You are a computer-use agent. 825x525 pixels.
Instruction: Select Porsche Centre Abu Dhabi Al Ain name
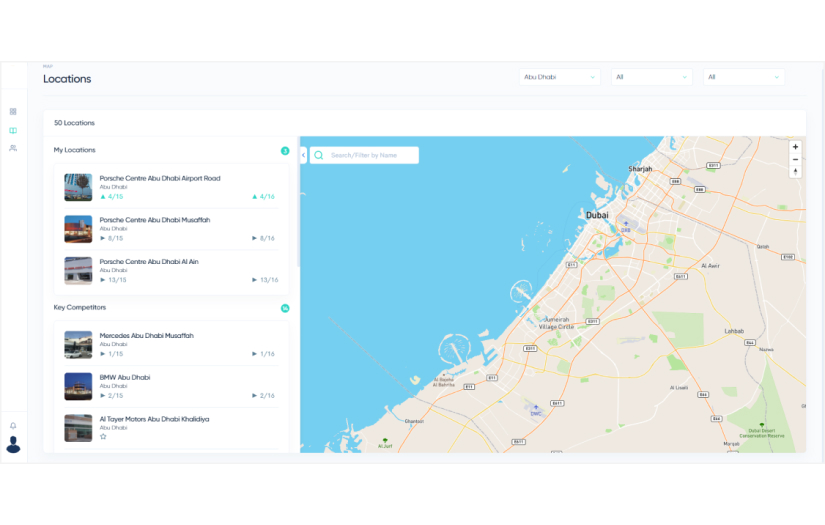149,261
